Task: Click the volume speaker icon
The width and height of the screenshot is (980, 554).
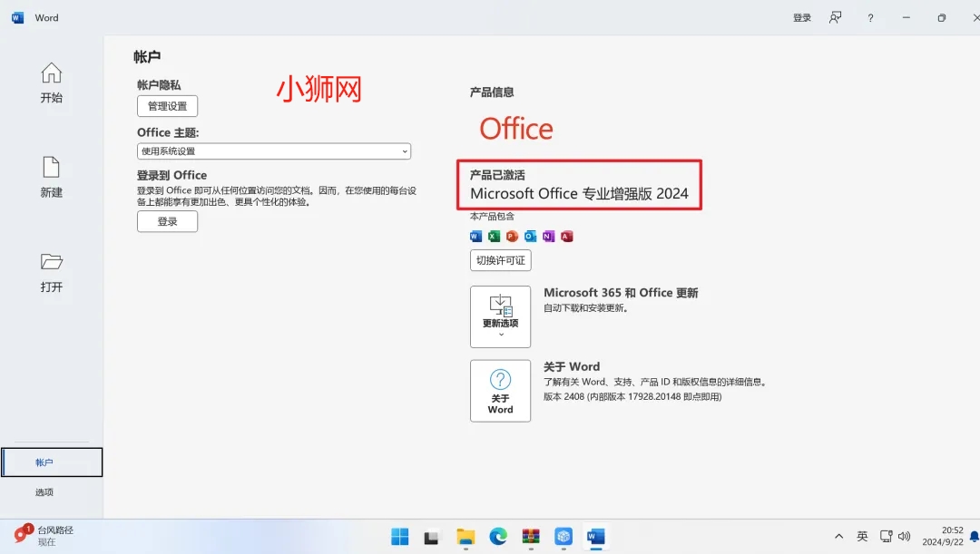Action: click(905, 536)
